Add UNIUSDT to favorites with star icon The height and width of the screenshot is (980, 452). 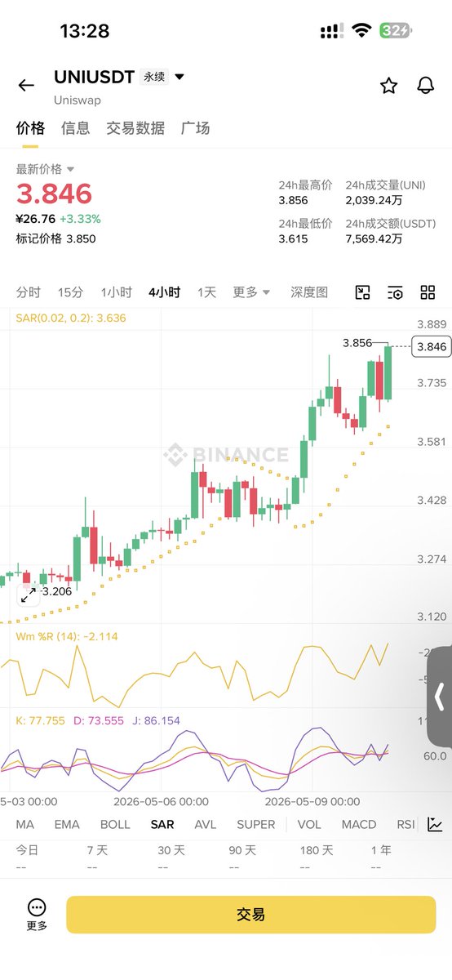tap(389, 85)
